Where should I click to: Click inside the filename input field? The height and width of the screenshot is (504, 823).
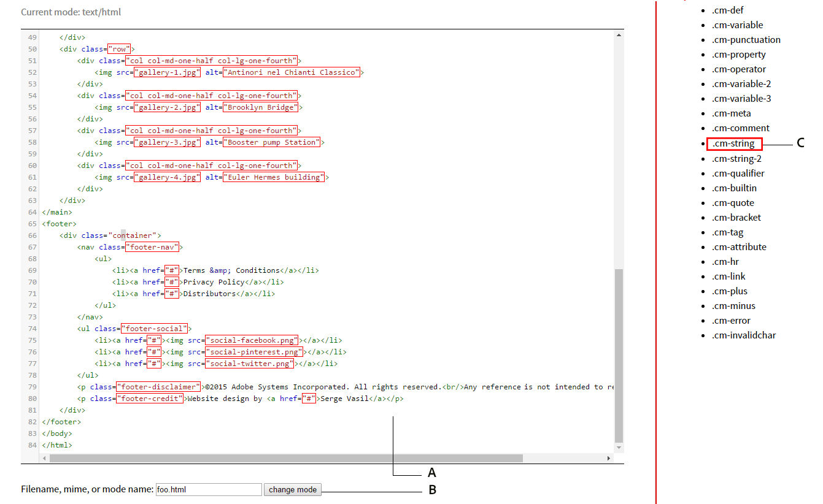(209, 489)
